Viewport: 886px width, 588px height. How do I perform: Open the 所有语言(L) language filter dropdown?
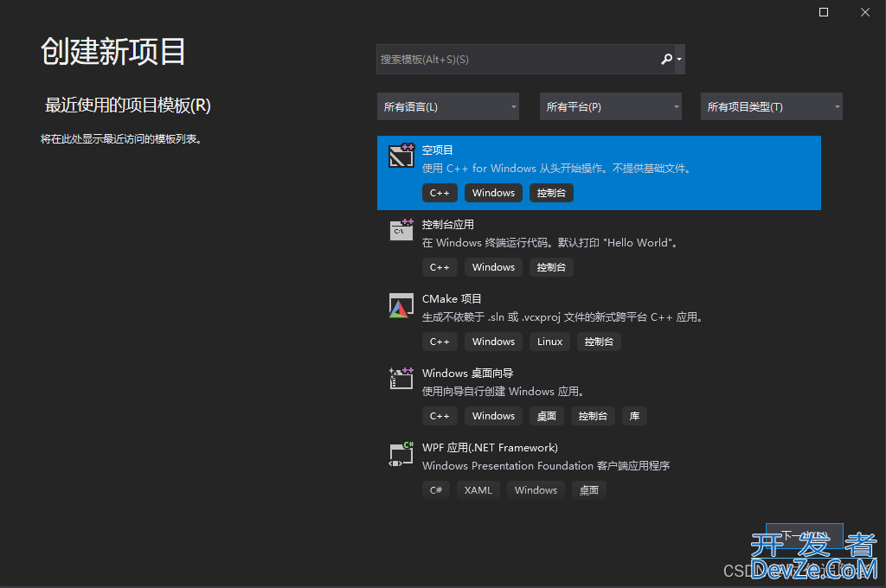(448, 106)
